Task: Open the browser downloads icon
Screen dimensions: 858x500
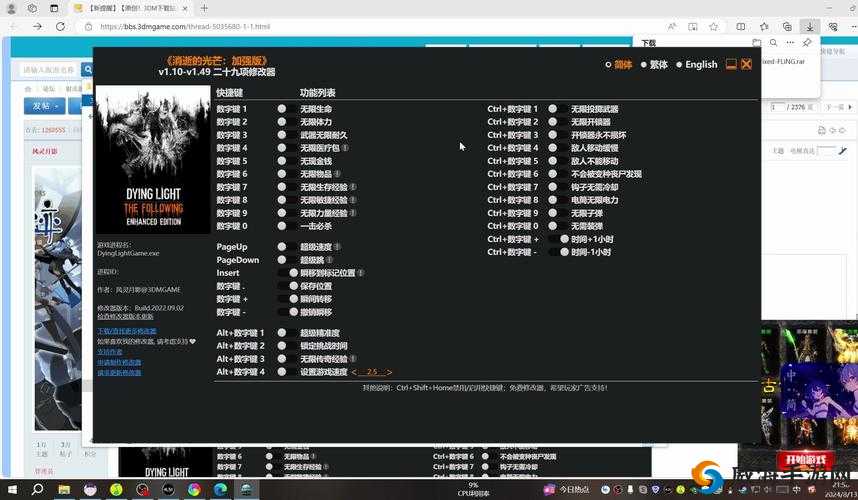Action: (x=810, y=26)
